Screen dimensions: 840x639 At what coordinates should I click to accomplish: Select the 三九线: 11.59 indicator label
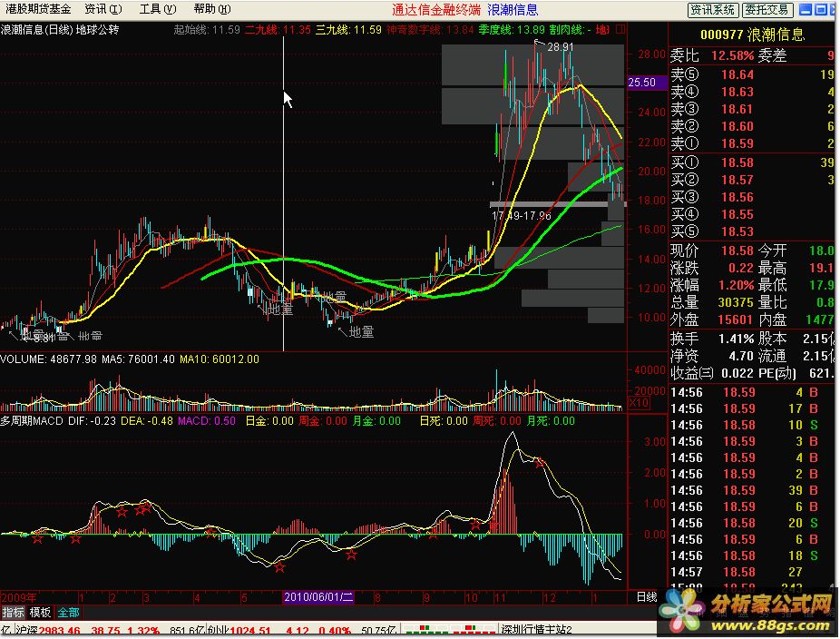pos(348,29)
